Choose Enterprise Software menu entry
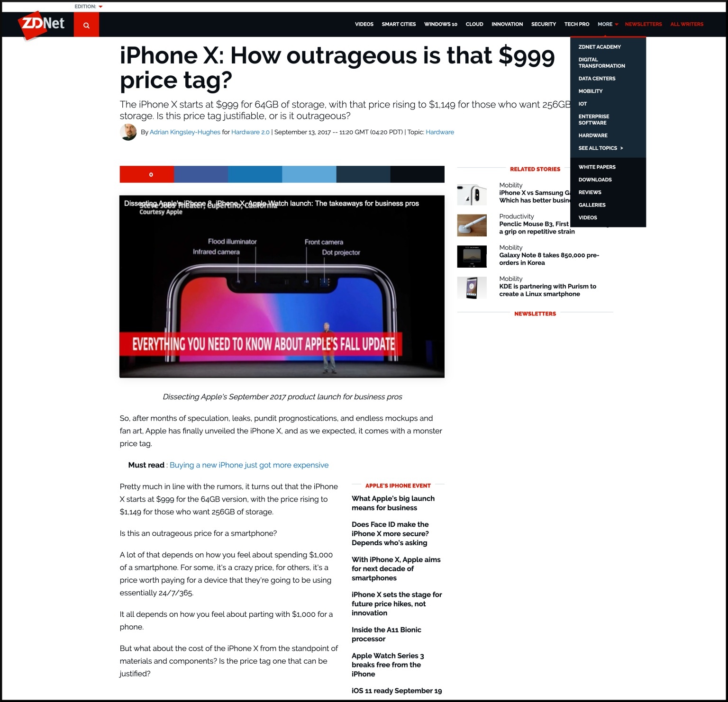Screen dimensions: 728x702 coord(594,119)
